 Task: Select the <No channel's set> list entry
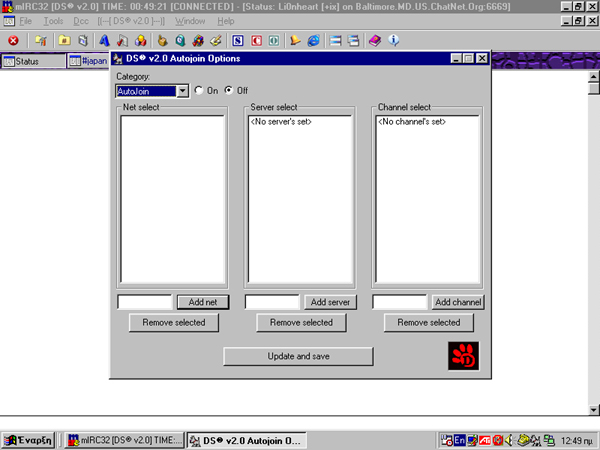pyautogui.click(x=412, y=122)
